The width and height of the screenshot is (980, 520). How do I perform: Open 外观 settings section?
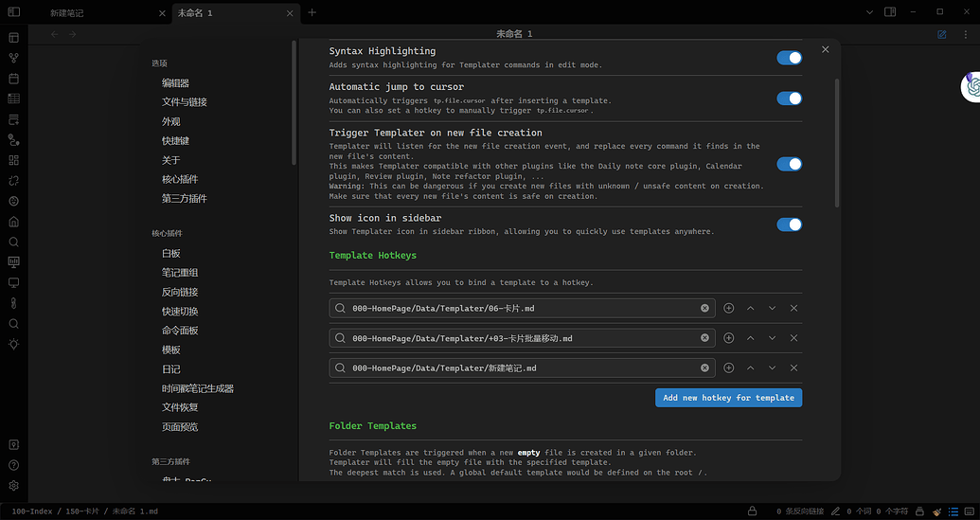click(x=171, y=122)
